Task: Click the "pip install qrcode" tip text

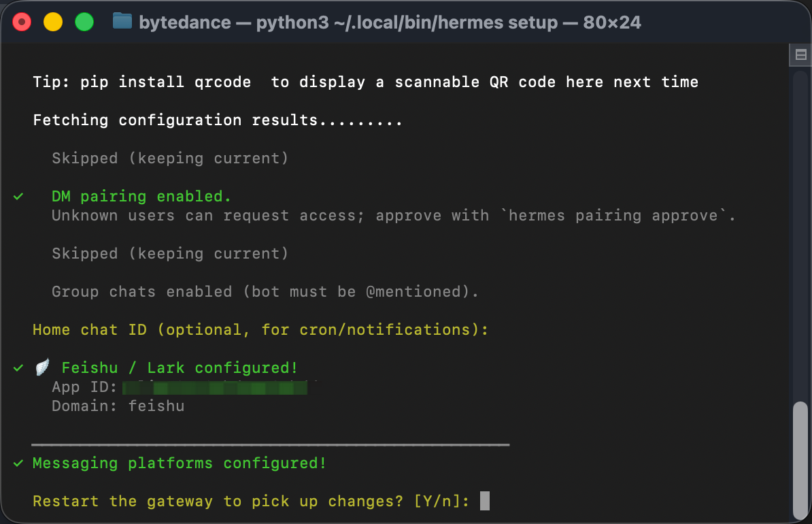Action: pos(165,82)
